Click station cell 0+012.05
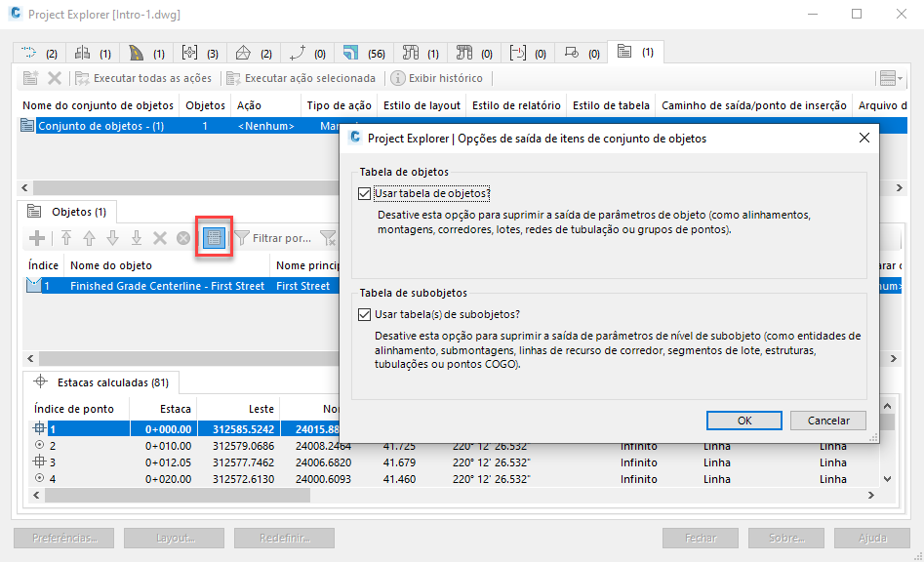The height and width of the screenshot is (562, 924). tap(169, 462)
